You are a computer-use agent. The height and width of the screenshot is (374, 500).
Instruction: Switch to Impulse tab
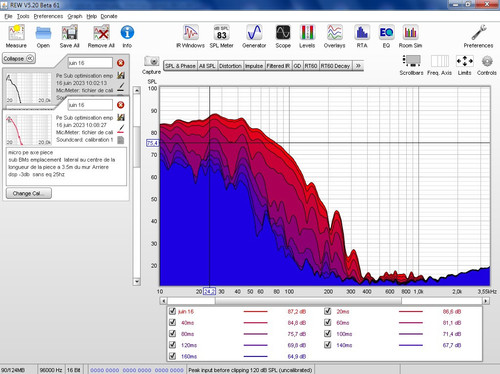254,66
